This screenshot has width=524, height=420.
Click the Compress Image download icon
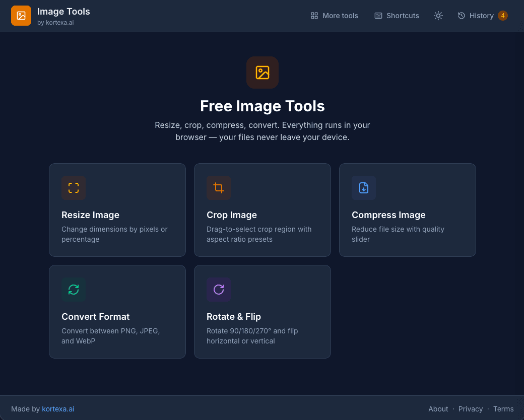tap(363, 188)
